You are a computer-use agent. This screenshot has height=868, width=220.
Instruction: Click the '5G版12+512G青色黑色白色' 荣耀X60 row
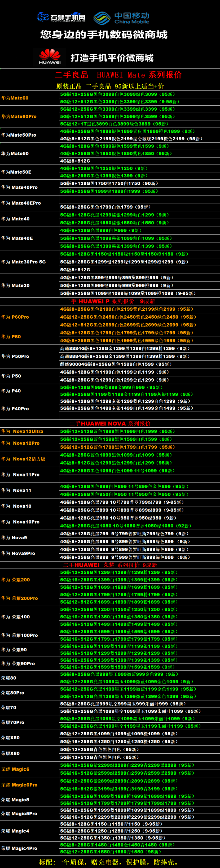(x=139, y=757)
